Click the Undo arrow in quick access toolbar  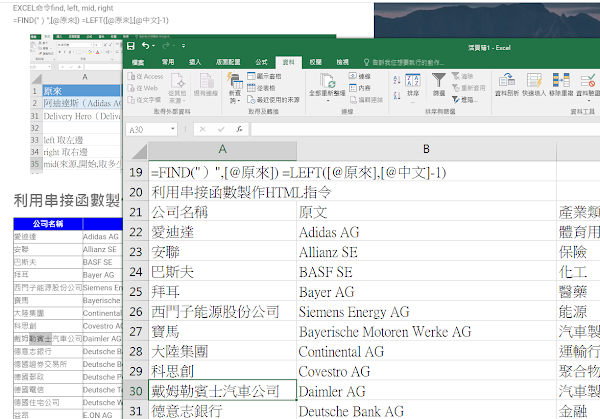click(x=145, y=46)
